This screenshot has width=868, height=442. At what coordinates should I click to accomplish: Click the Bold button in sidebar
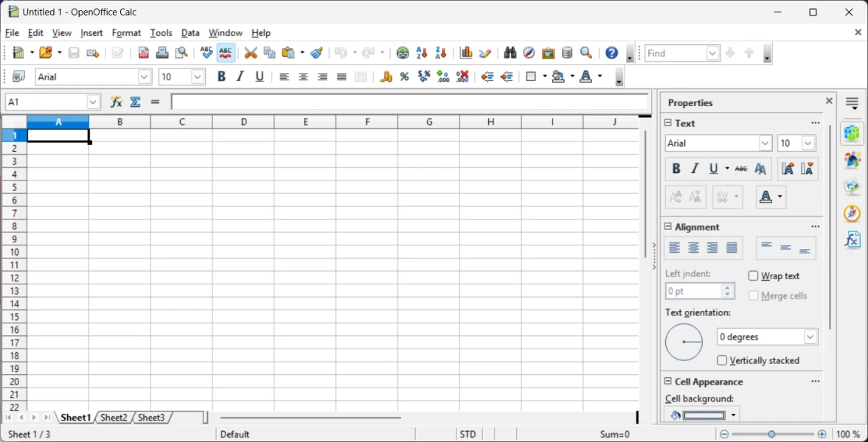[x=676, y=169]
